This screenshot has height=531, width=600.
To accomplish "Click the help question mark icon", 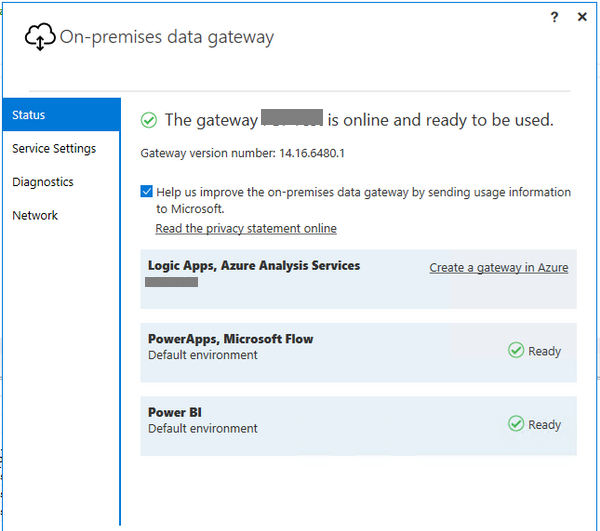I will (x=554, y=17).
